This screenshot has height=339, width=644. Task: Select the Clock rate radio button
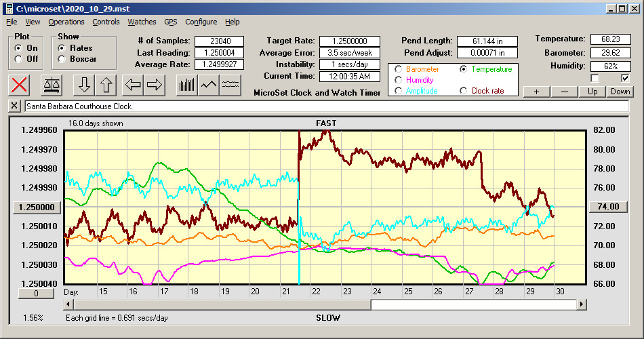(464, 91)
